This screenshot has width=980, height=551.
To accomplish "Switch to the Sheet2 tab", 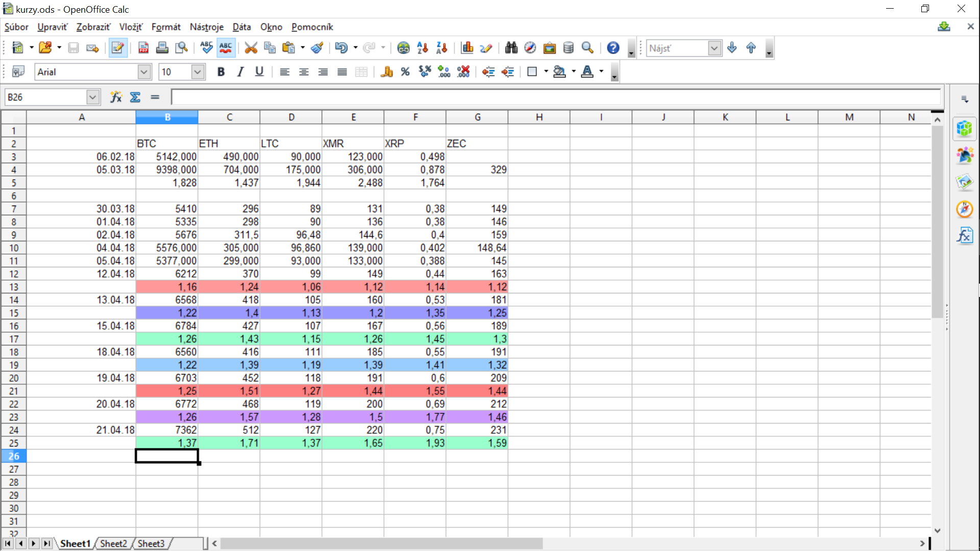I will click(x=113, y=543).
